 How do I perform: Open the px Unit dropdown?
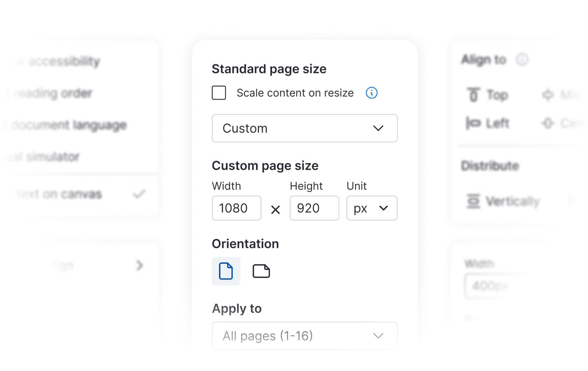tap(372, 208)
